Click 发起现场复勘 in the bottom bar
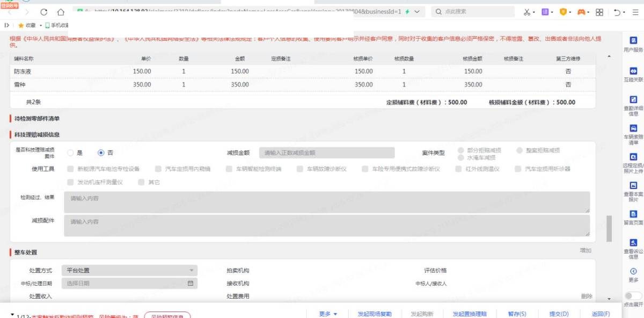This screenshot has height=318, width=644. click(x=375, y=314)
